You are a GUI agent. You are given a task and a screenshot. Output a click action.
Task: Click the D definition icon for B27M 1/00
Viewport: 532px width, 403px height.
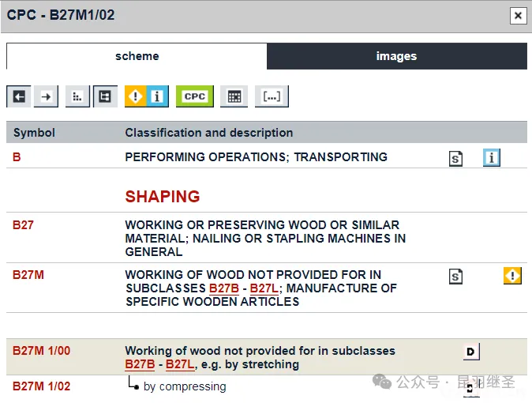pos(471,352)
